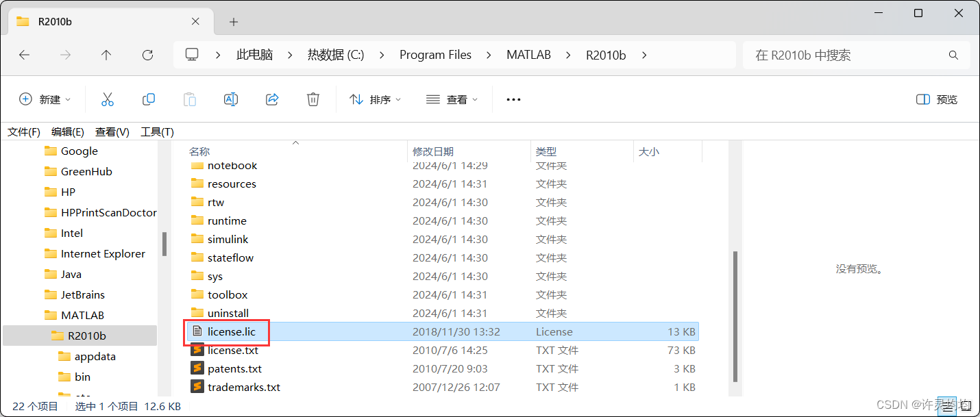This screenshot has width=980, height=417.
Task: Expand chevron after 热数据 (C:) in address bar
Action: pyautogui.click(x=382, y=55)
